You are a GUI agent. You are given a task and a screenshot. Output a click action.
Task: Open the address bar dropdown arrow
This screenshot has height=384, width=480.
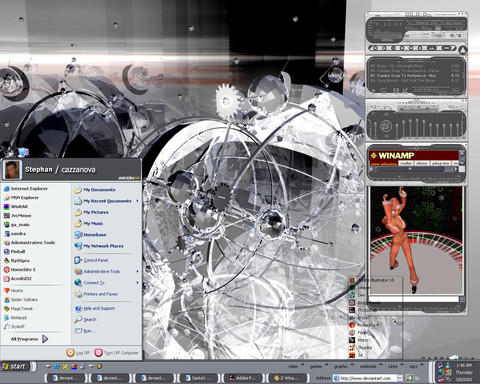click(x=399, y=378)
